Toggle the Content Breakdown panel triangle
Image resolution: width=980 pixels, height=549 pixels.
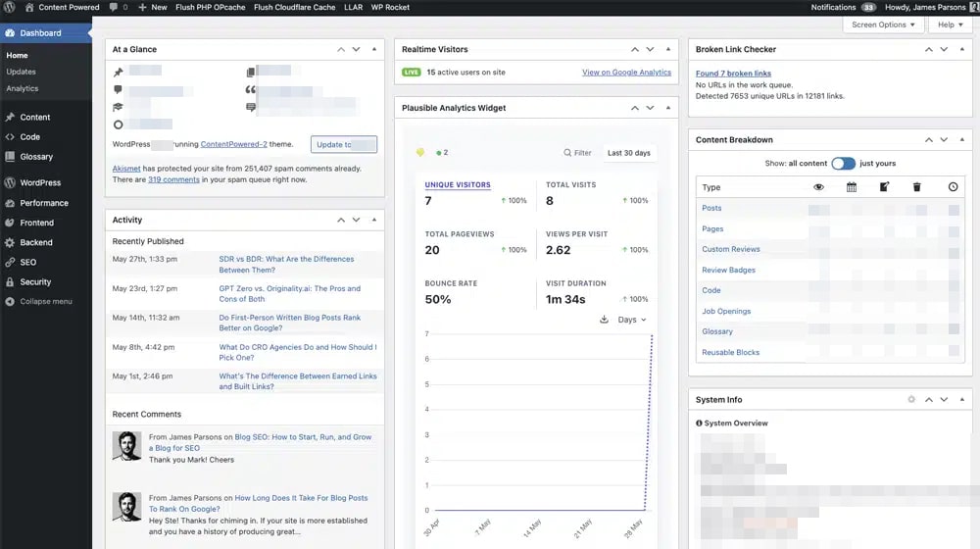pos(962,140)
